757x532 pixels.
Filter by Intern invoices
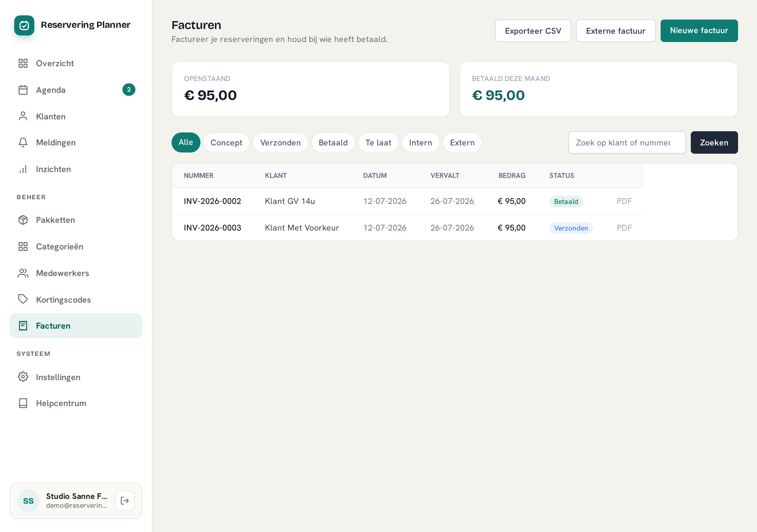(420, 142)
